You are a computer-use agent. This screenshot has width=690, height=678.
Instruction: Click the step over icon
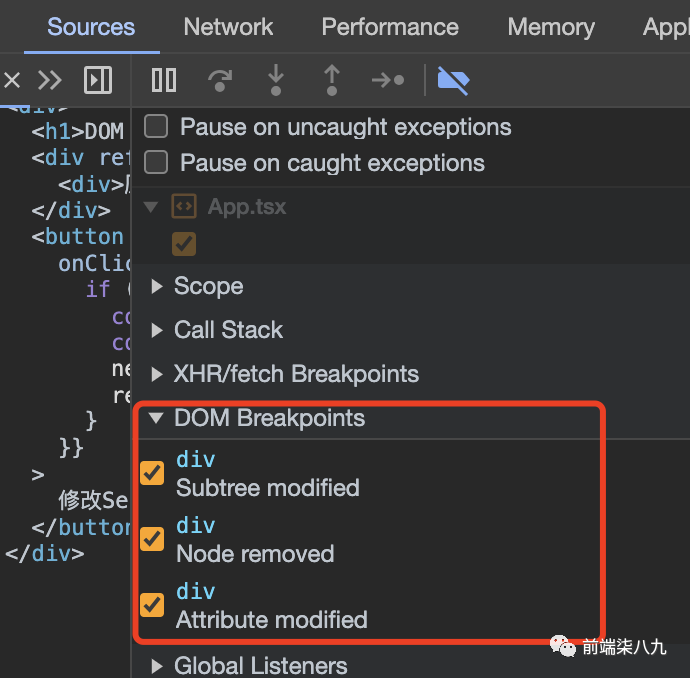click(x=219, y=80)
